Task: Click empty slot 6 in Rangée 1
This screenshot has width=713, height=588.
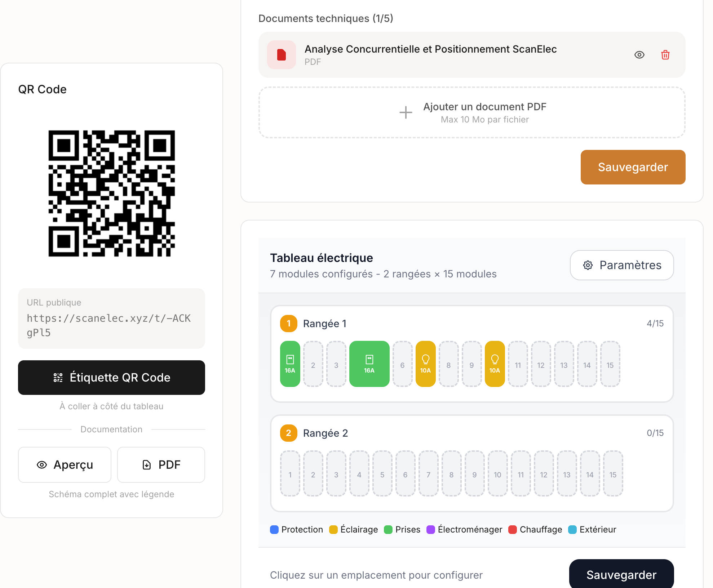Action: click(x=402, y=364)
